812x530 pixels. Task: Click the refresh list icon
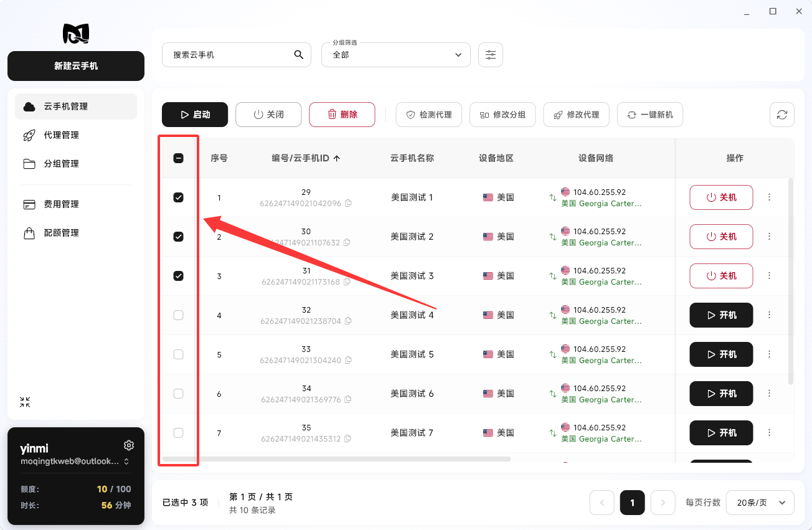pos(782,115)
